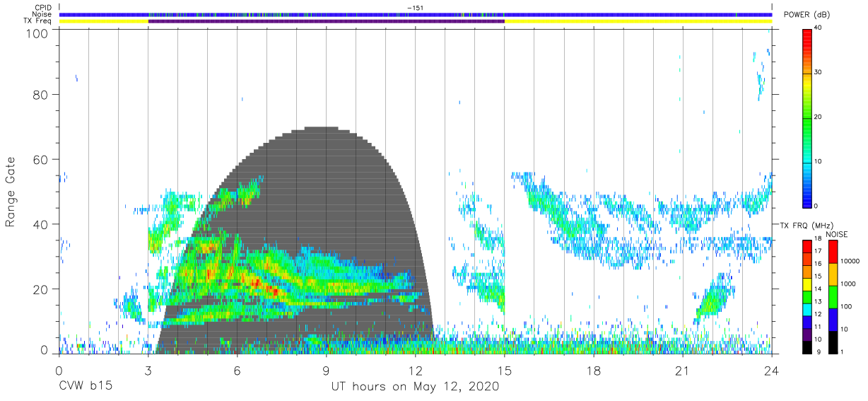Click the "10000" noise scale label

(851, 261)
